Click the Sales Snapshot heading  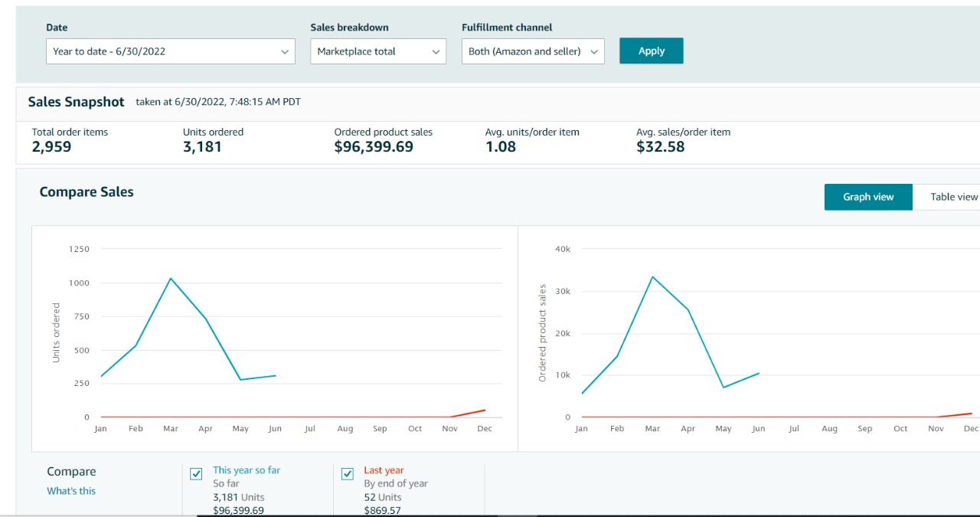point(76,102)
